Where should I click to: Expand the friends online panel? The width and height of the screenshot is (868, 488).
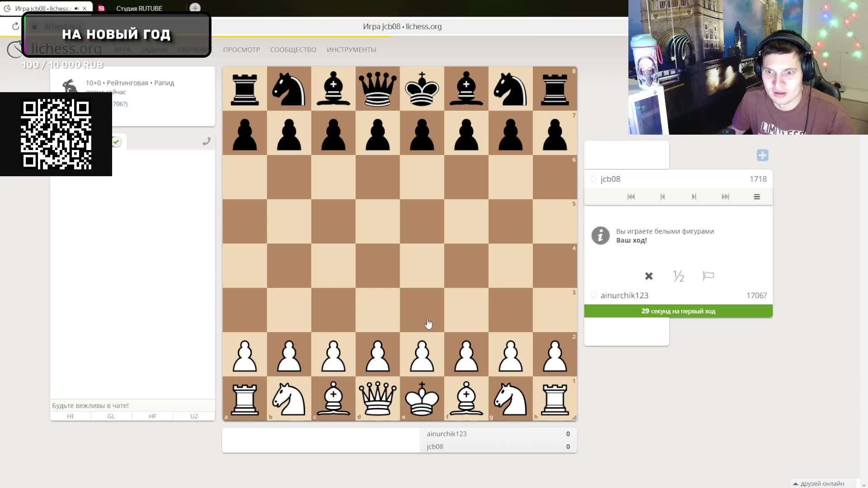pyautogui.click(x=821, y=483)
